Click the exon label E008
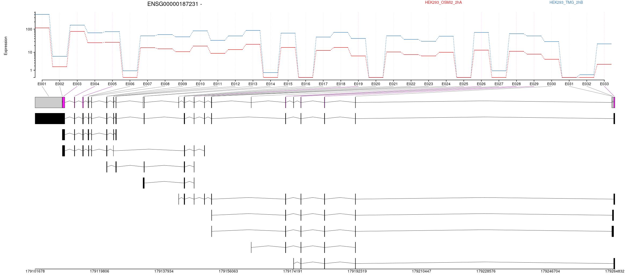 tap(165, 84)
